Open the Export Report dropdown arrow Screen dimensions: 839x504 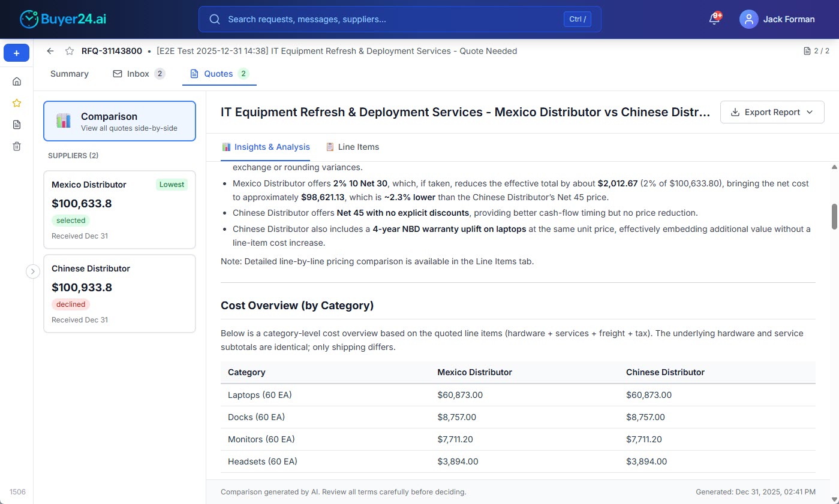point(810,112)
